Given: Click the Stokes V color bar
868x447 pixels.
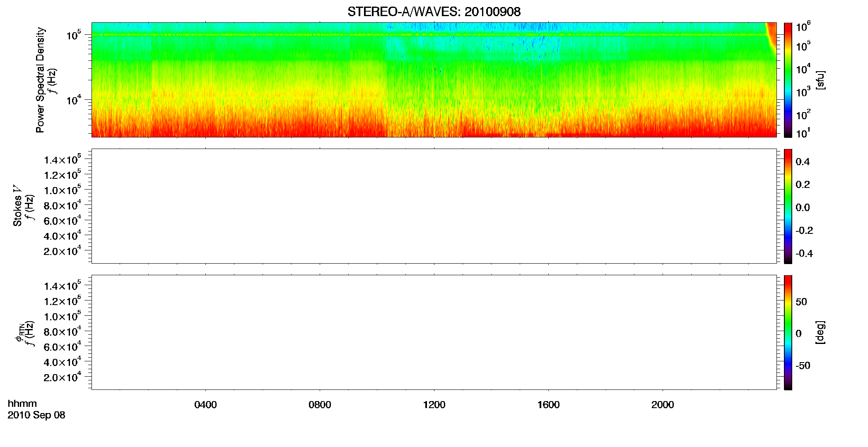Looking at the screenshot, I should tap(788, 206).
